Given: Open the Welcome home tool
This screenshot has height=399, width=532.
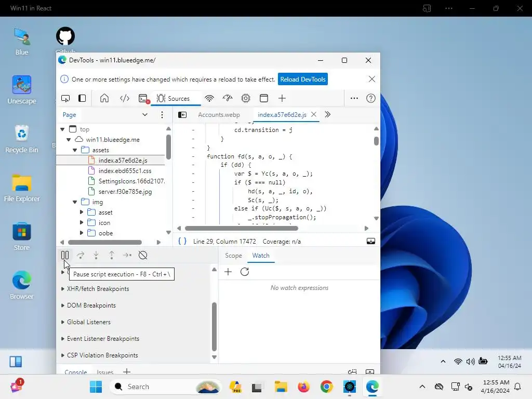Looking at the screenshot, I should point(104,98).
